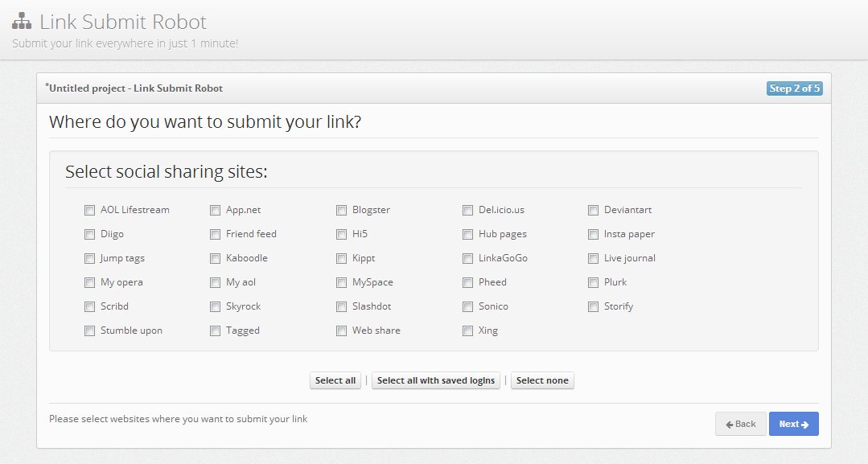Toggle the Diigo checkbox
Screen dimensions: 868x464
(x=89, y=234)
